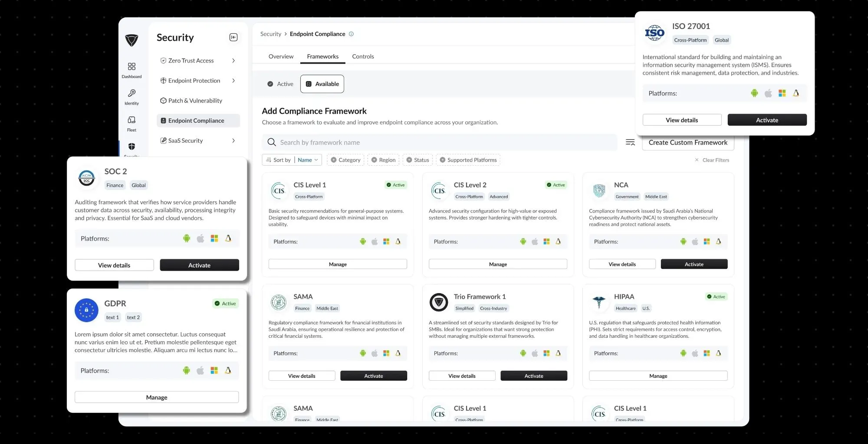
Task: View details of ISO 27001
Action: 682,120
